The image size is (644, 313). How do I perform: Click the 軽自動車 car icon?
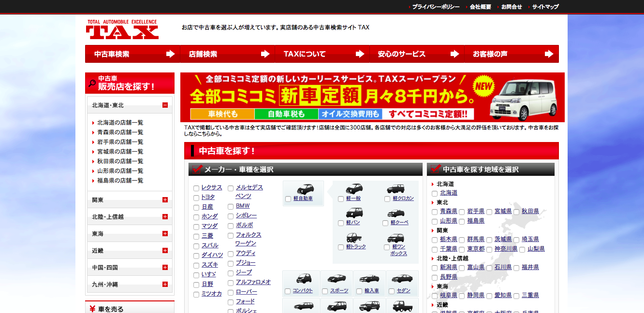[306, 189]
